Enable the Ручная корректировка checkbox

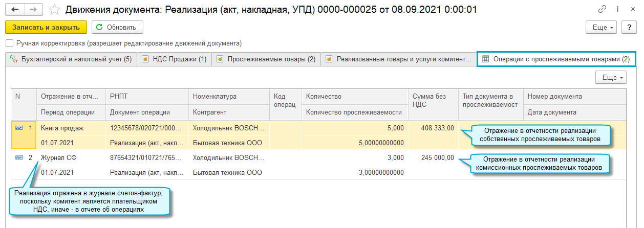click(x=9, y=43)
